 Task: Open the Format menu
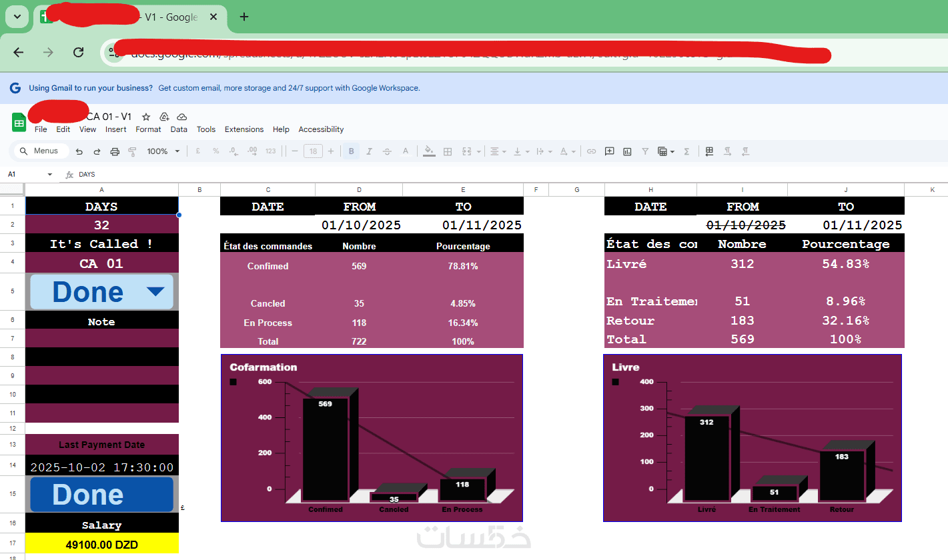click(148, 129)
